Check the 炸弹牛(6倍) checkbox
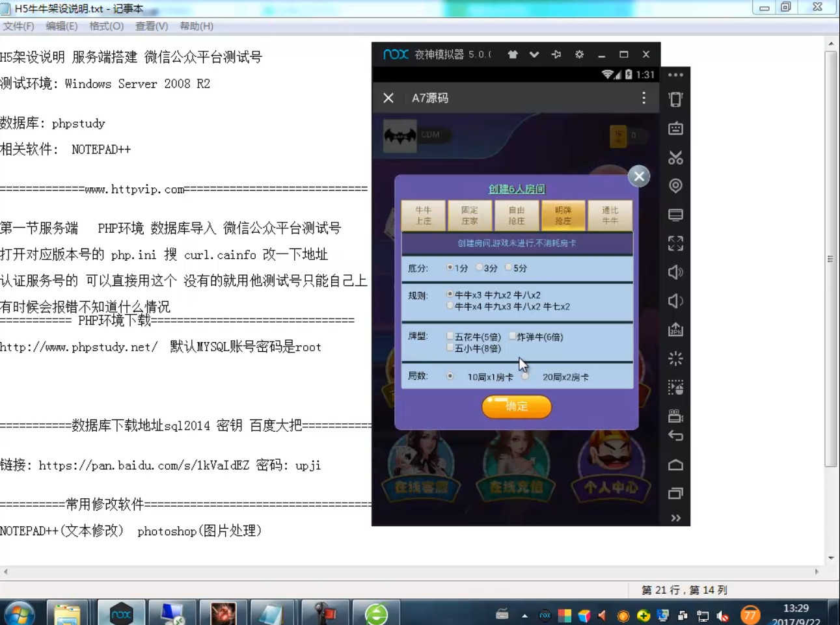The width and height of the screenshot is (840, 625). 512,336
